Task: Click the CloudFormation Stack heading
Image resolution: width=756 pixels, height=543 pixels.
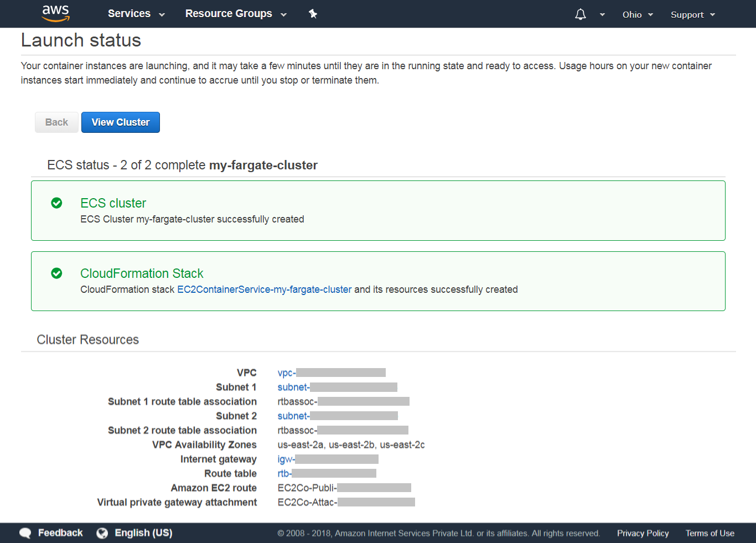Action: pyautogui.click(x=142, y=273)
